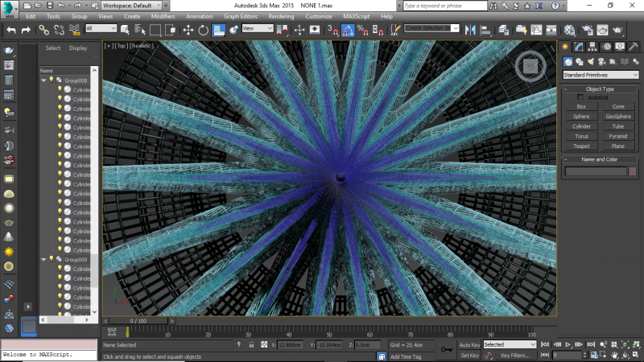Open Render Setup dialog
The image size is (644, 362).
point(588,30)
